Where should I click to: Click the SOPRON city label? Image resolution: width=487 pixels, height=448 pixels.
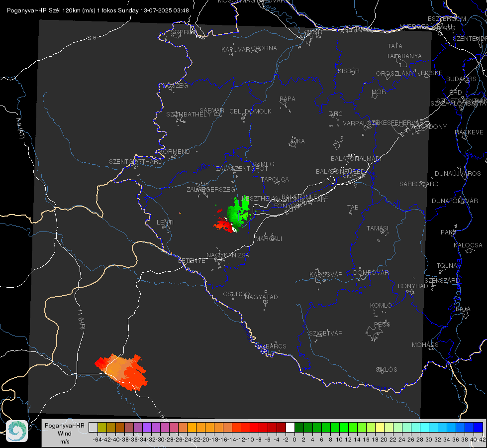point(184,32)
